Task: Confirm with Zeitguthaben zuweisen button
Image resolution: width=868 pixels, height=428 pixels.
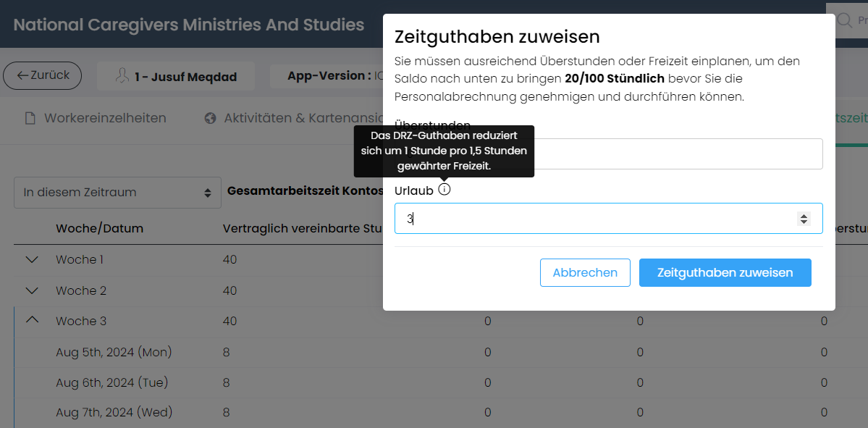Action: point(725,272)
